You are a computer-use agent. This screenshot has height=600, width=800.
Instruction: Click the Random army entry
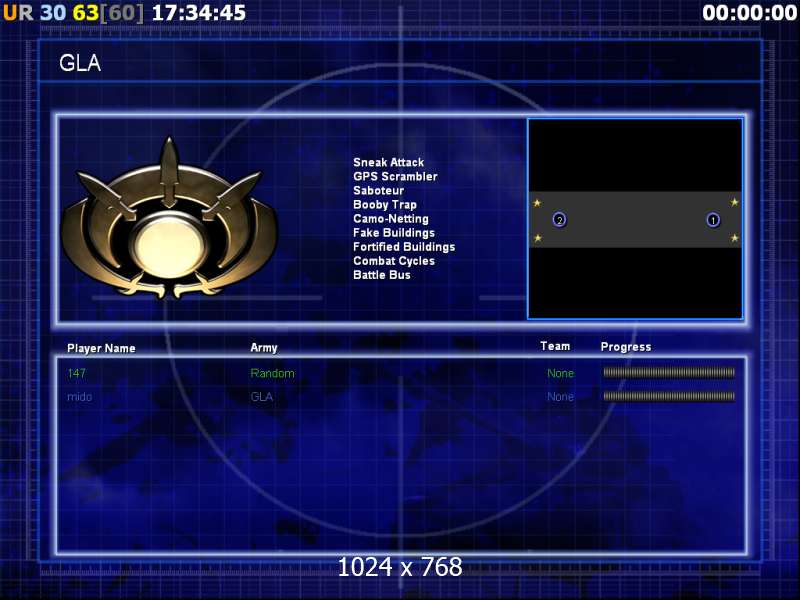coord(272,373)
